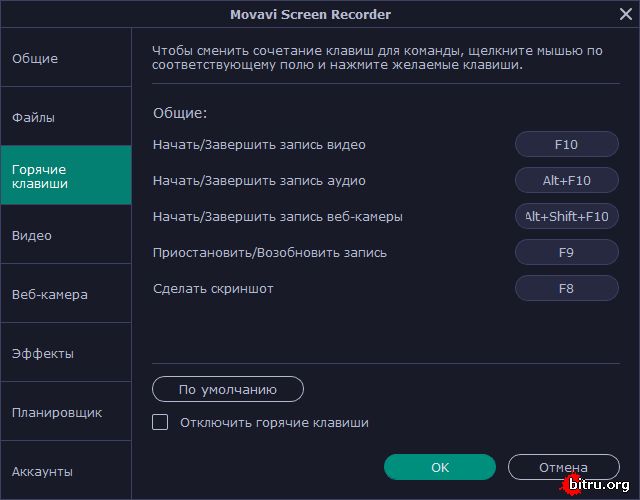640x500 pixels.
Task: Reset hotkeys with По умолчанию button
Action: click(x=228, y=389)
